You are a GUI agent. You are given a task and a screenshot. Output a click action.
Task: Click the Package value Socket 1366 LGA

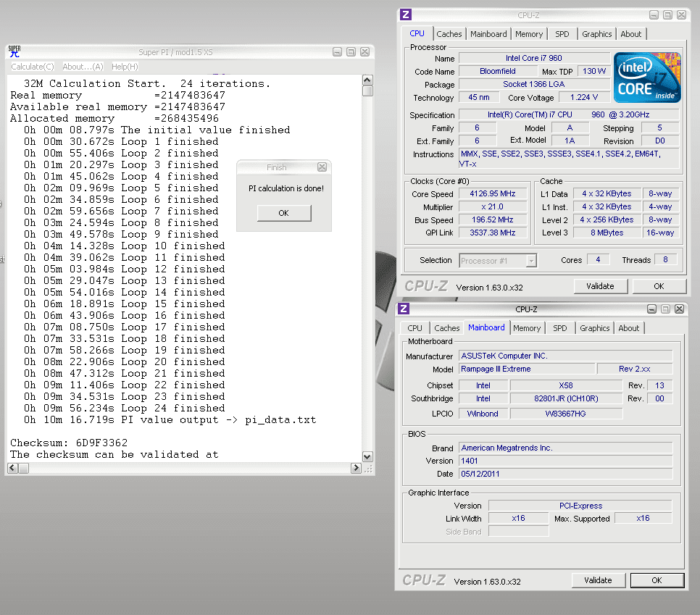[534, 84]
